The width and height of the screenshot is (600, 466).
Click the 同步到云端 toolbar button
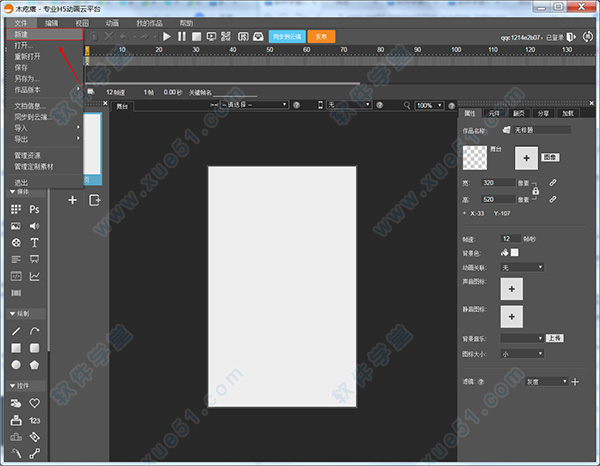(286, 36)
